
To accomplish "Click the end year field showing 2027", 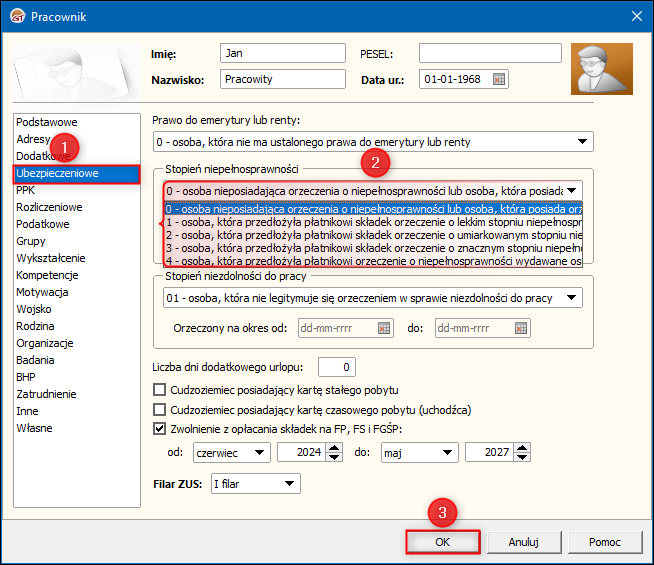I will click(x=490, y=452).
